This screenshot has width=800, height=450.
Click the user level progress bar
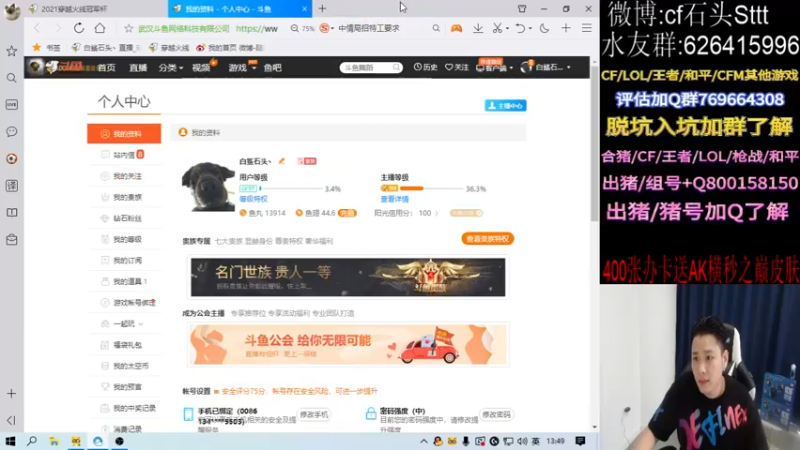pos(290,189)
